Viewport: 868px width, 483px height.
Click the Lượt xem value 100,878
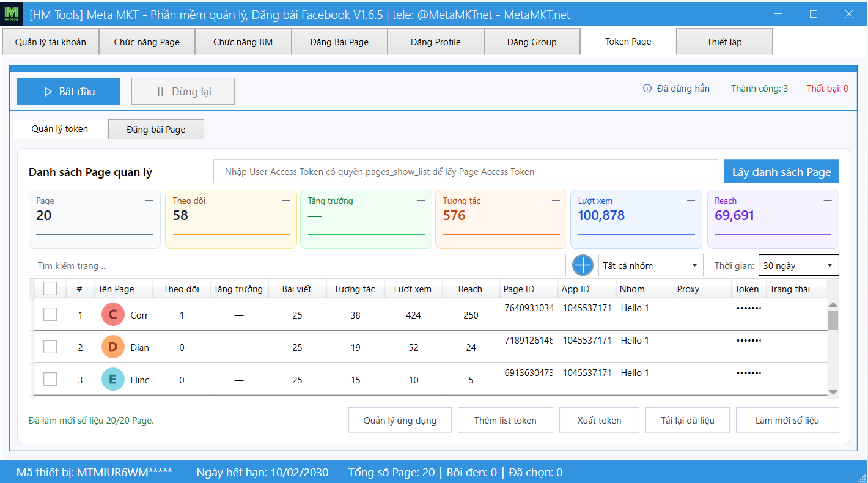(601, 215)
